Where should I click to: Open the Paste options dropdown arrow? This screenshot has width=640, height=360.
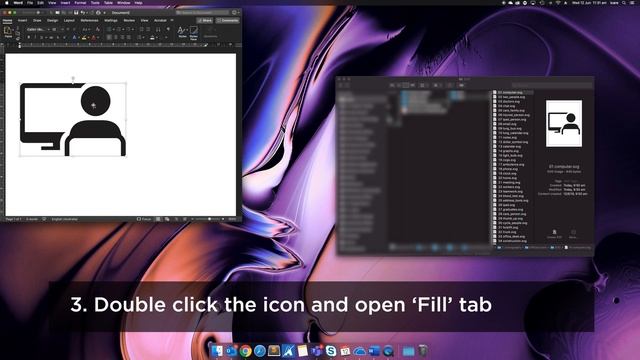[13, 30]
